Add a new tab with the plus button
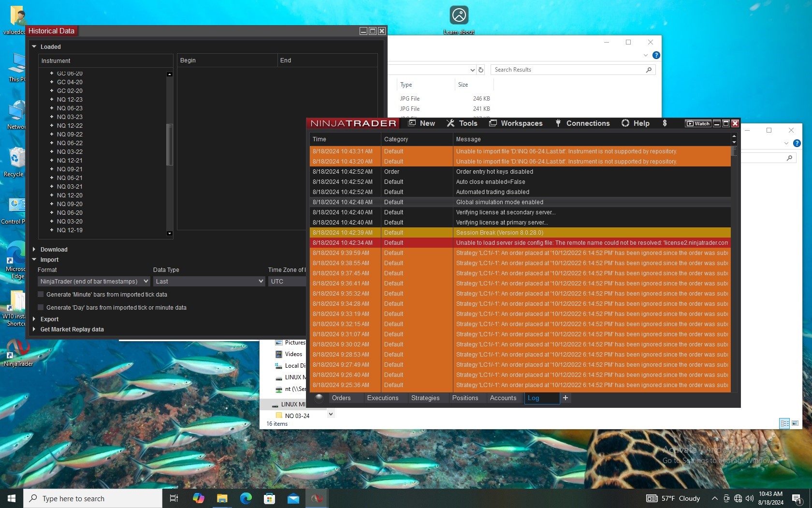The image size is (812, 508). pos(565,398)
